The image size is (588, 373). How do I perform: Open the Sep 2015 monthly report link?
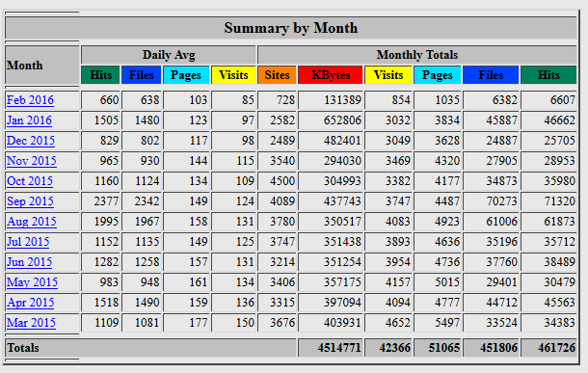[30, 201]
